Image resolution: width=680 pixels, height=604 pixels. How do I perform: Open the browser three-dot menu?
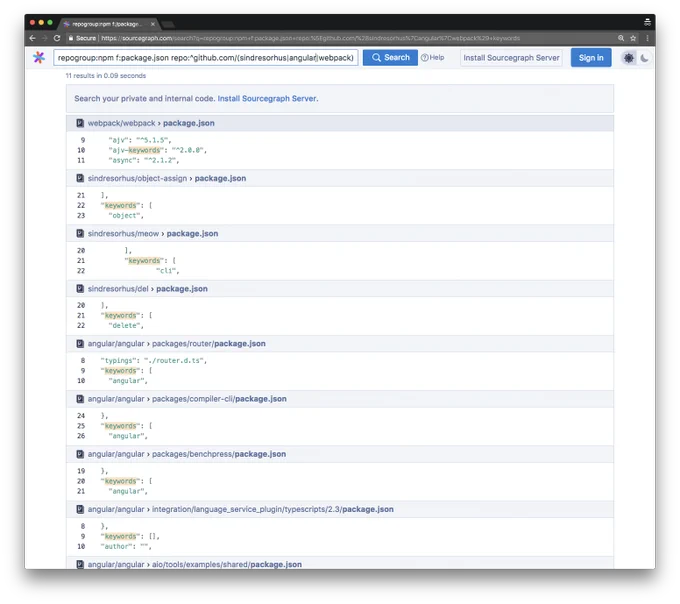click(x=647, y=38)
